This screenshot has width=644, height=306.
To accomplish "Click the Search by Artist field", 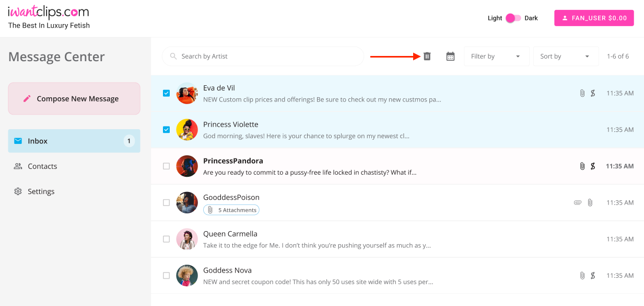I will pyautogui.click(x=263, y=56).
